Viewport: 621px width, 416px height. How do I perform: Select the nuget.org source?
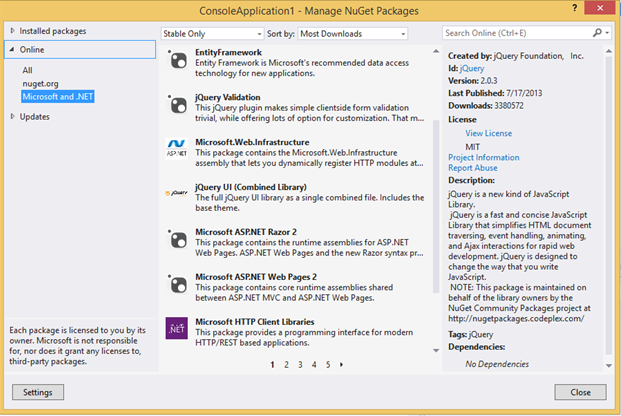[x=40, y=84]
